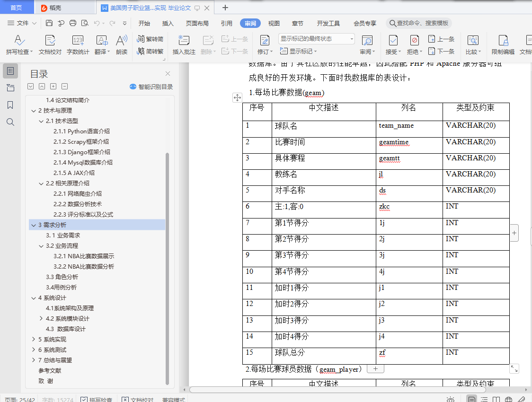Add a table row with the bottom plus button
532x402 pixels.
pyautogui.click(x=376, y=369)
